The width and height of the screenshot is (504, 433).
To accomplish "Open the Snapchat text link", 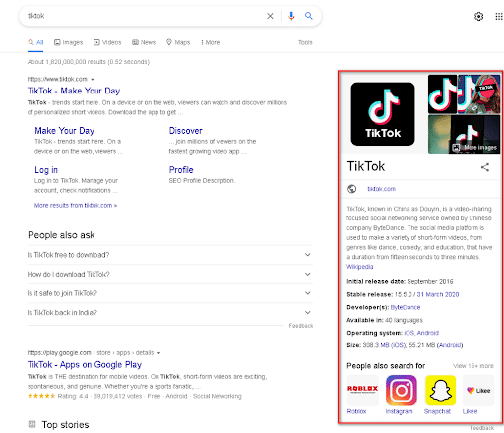I will click(437, 411).
